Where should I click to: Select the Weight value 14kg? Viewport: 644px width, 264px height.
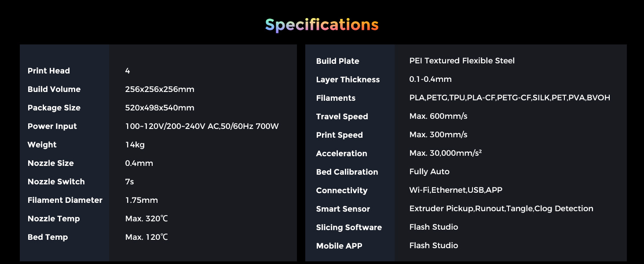pyautogui.click(x=135, y=145)
